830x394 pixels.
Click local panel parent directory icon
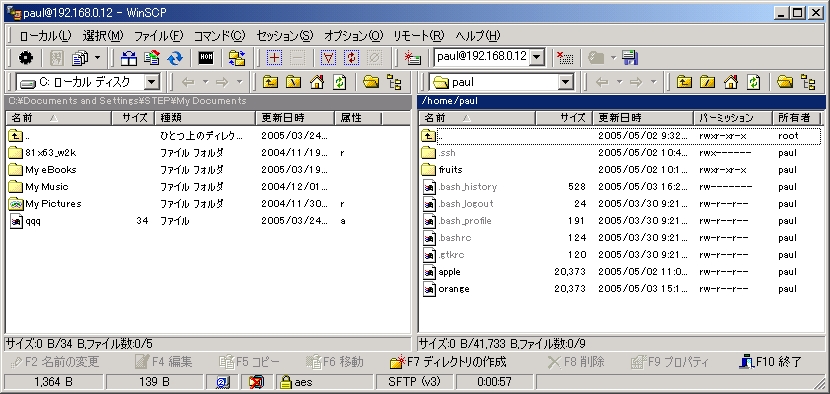(270, 82)
